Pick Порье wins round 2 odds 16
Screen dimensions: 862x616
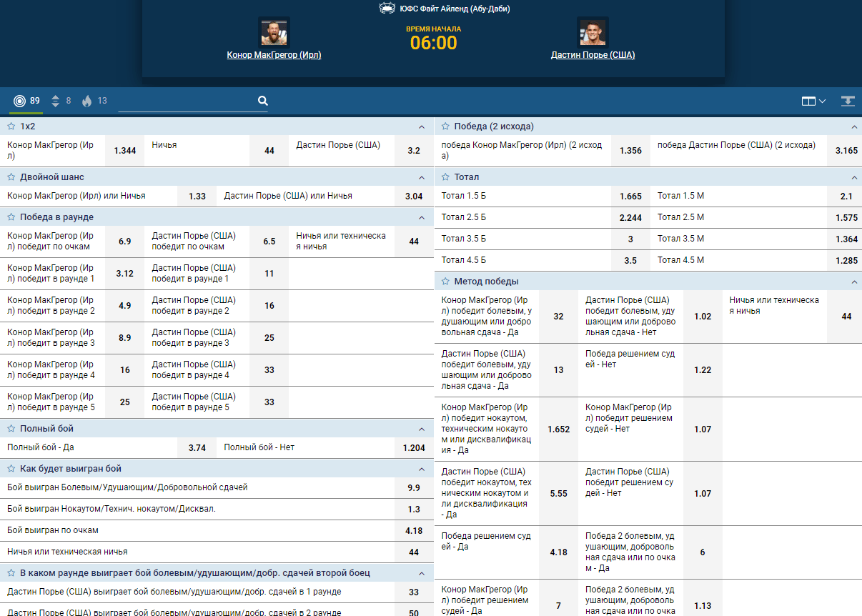tap(269, 306)
